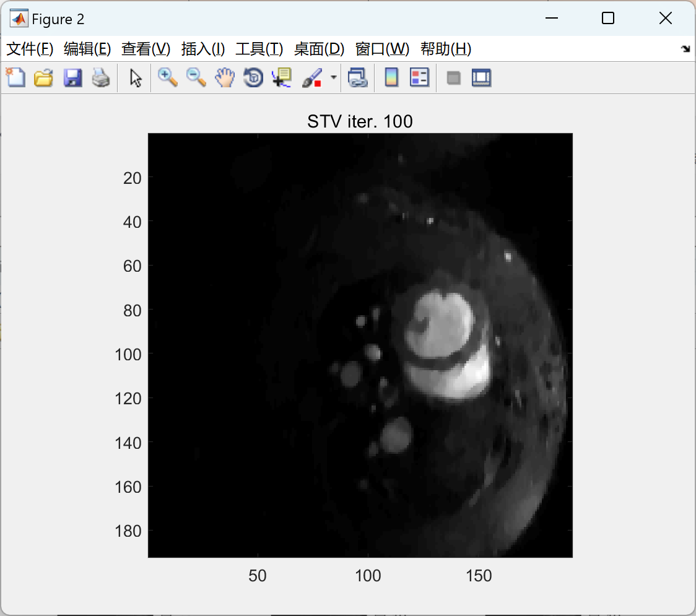Screen dimensions: 696x616
Task: Click the Link Plot icon
Action: (x=358, y=77)
